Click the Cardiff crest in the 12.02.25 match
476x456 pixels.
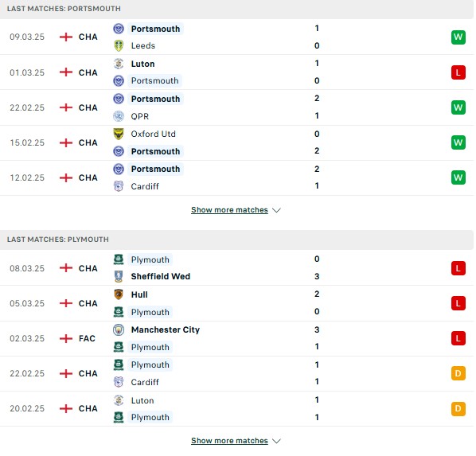pos(119,186)
